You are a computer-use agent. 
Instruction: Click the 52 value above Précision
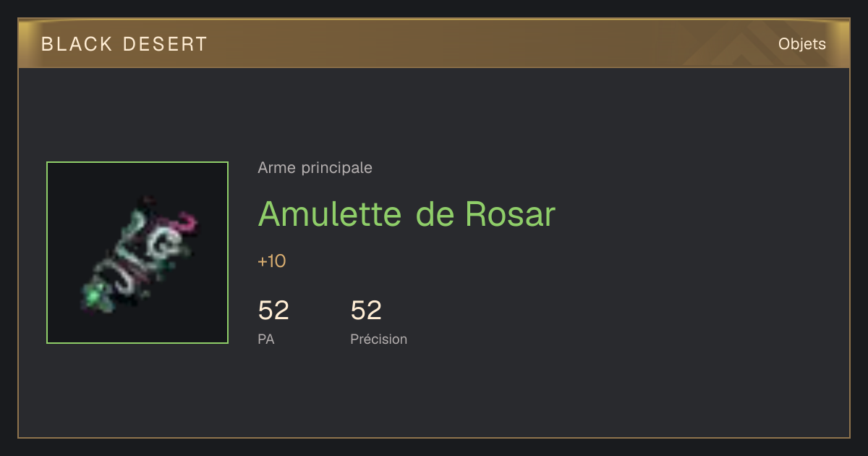(366, 311)
